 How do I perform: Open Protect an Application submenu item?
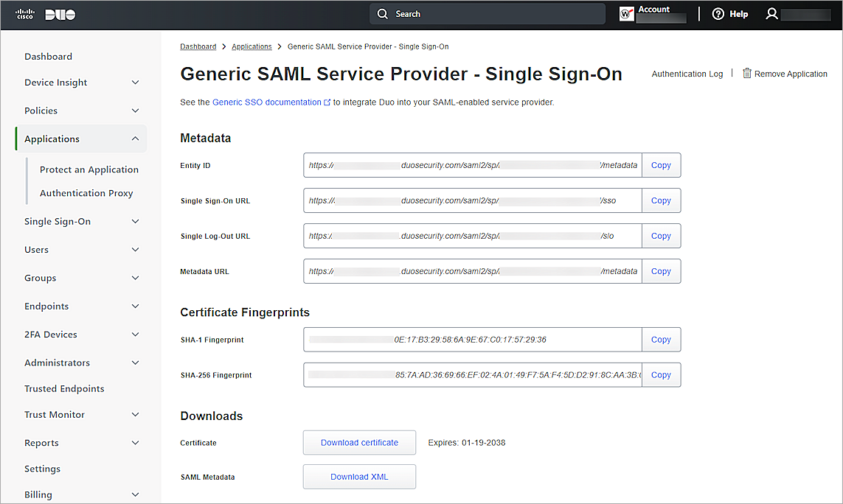pyautogui.click(x=89, y=169)
